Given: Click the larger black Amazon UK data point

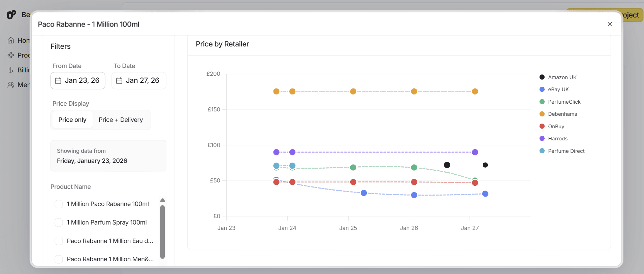Looking at the screenshot, I should click(447, 165).
